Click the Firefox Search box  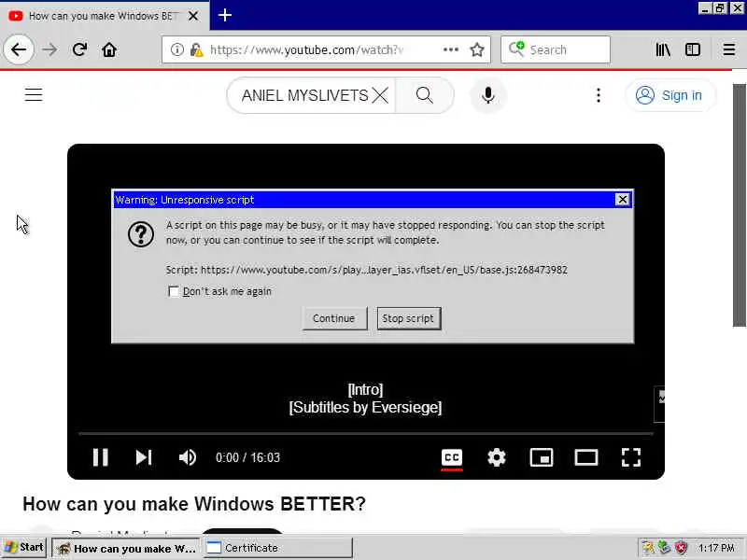(x=556, y=49)
